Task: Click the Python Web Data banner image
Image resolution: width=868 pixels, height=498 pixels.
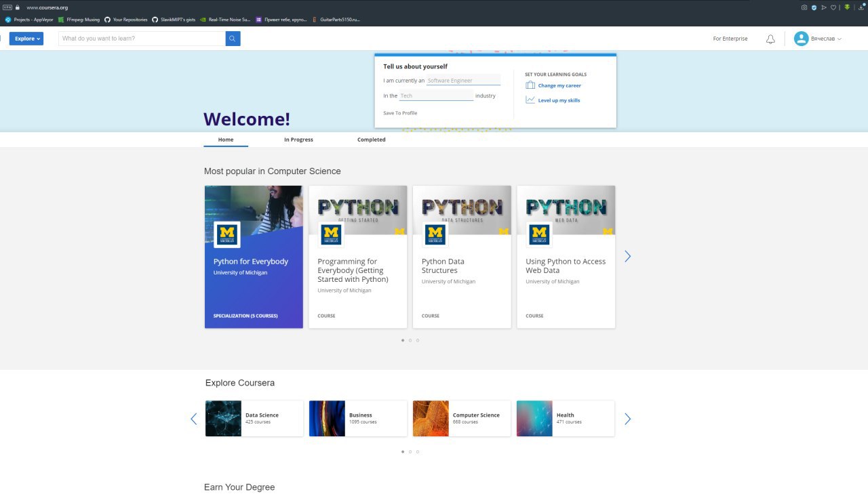Action: click(x=566, y=210)
